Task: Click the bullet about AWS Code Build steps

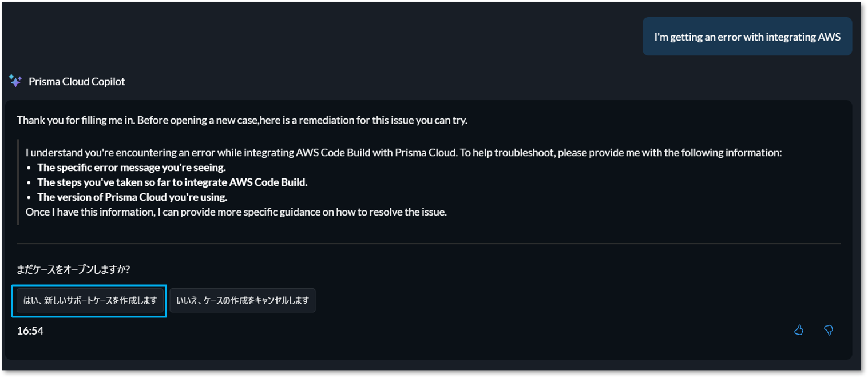Action: [x=172, y=182]
